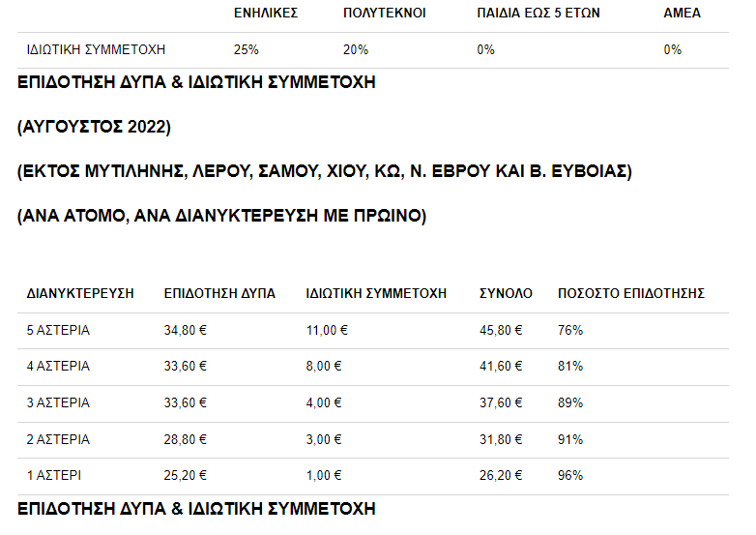
Task: Click the ΑΜΕΑ column header
Action: [x=683, y=14]
